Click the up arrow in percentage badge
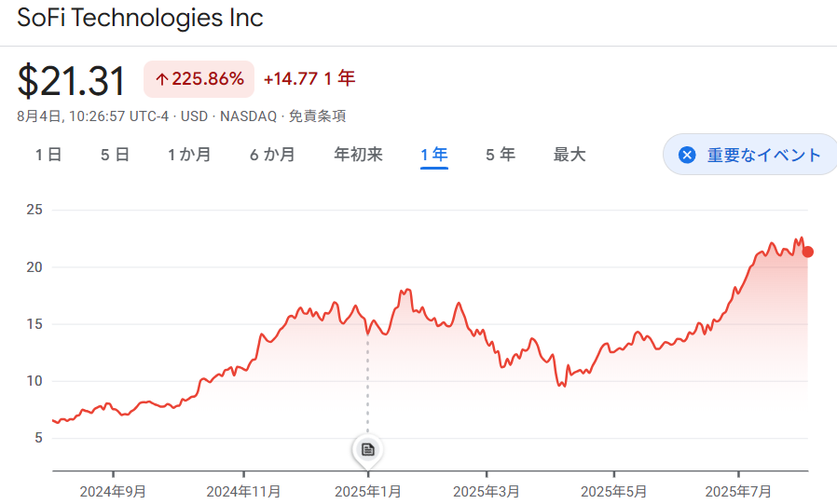This screenshot has height=504, width=837. (162, 79)
